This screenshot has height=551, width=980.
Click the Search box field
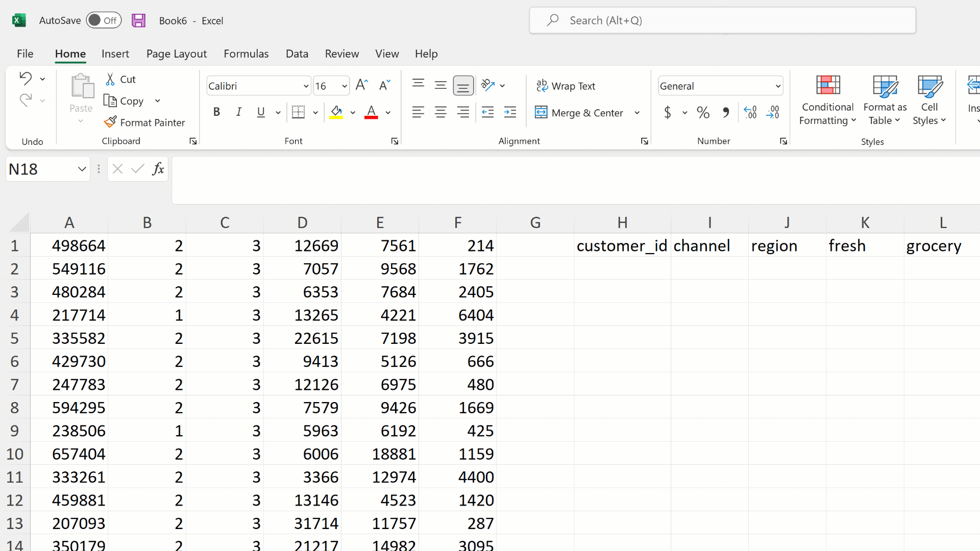[722, 20]
